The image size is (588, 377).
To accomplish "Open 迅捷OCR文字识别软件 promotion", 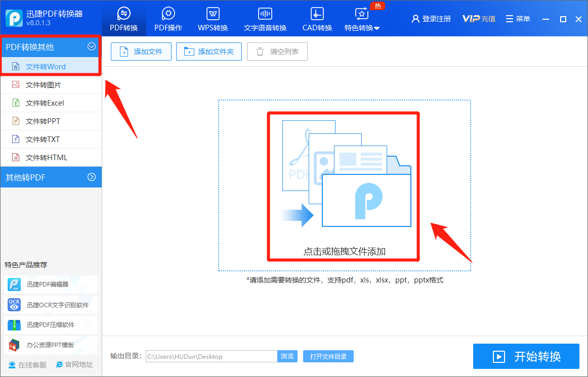I will tap(51, 305).
